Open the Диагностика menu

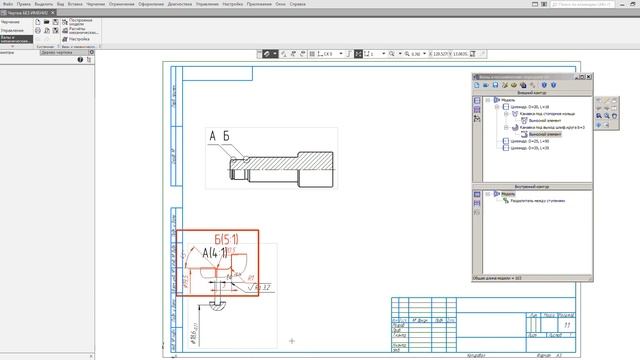coord(180,4)
